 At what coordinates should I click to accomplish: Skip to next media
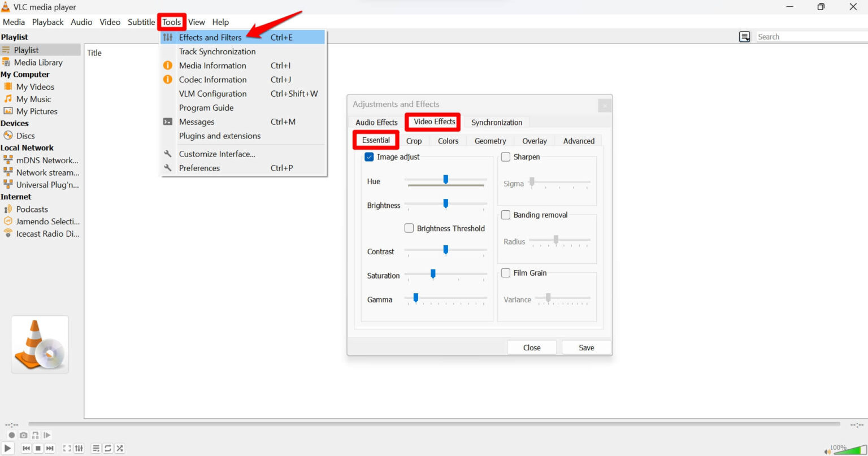[x=50, y=448]
